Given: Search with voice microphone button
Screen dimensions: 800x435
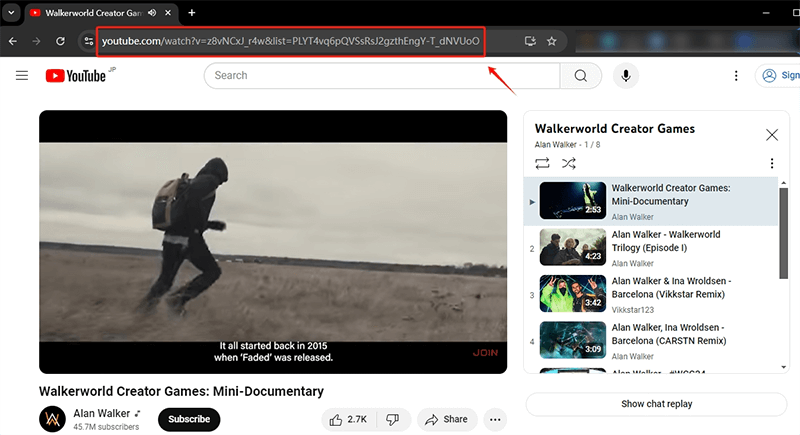Looking at the screenshot, I should [626, 75].
